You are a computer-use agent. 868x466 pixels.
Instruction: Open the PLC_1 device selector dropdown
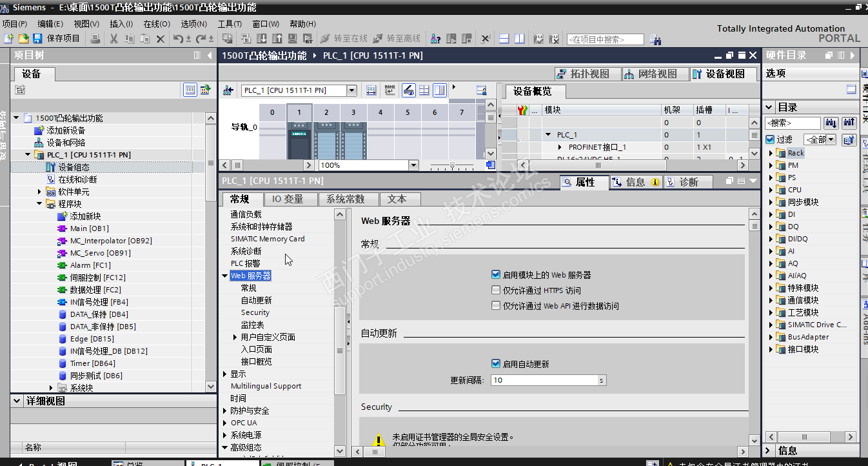click(x=351, y=90)
